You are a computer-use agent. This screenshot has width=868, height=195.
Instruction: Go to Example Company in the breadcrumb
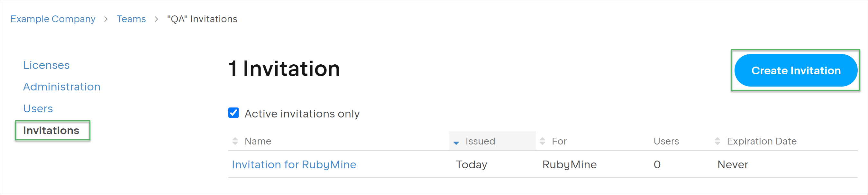pyautogui.click(x=53, y=19)
